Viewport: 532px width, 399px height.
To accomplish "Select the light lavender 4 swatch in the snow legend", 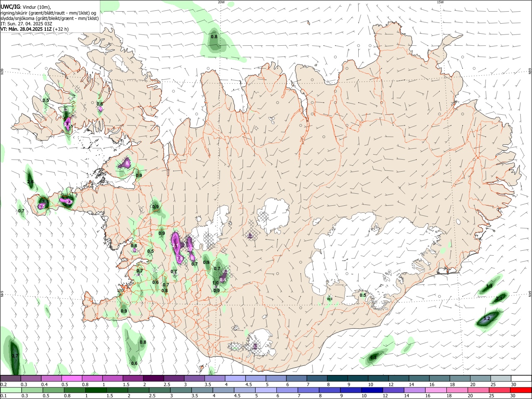I will click(235, 378).
